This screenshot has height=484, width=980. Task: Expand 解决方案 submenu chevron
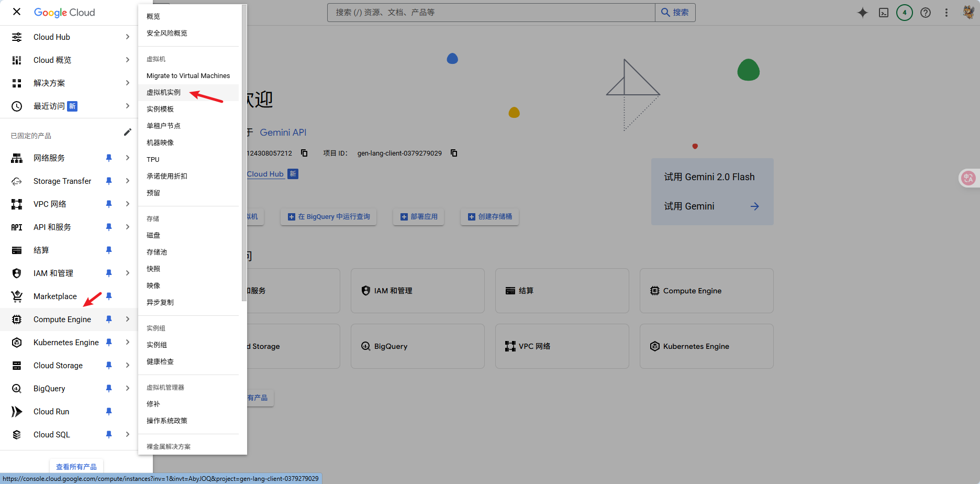click(128, 83)
